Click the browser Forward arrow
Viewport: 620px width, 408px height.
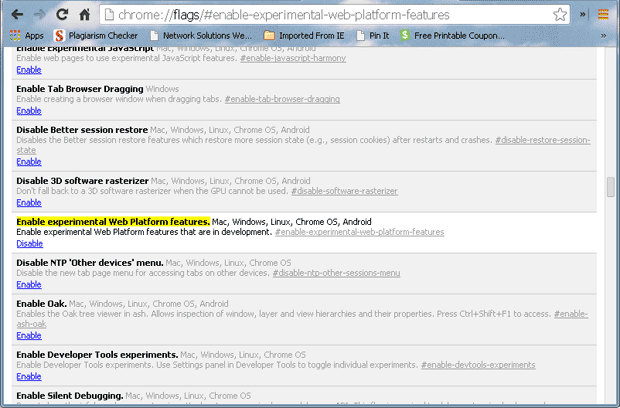(x=39, y=15)
